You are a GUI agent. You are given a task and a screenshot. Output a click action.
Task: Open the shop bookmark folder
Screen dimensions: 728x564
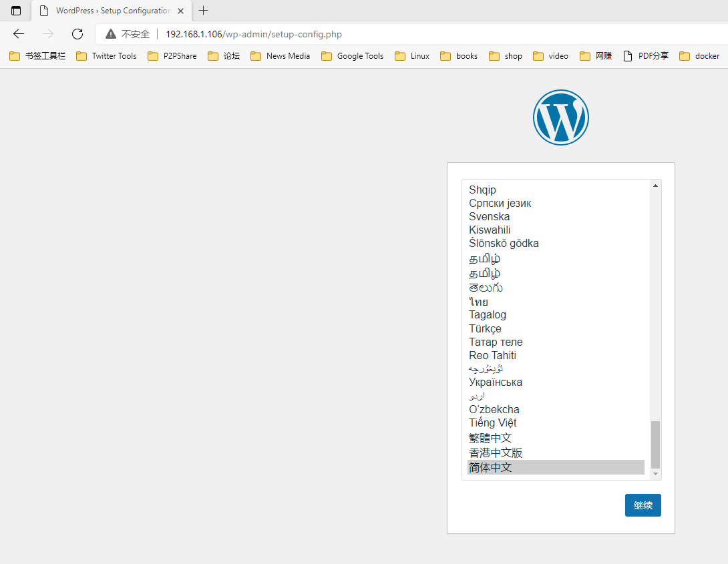click(x=506, y=56)
